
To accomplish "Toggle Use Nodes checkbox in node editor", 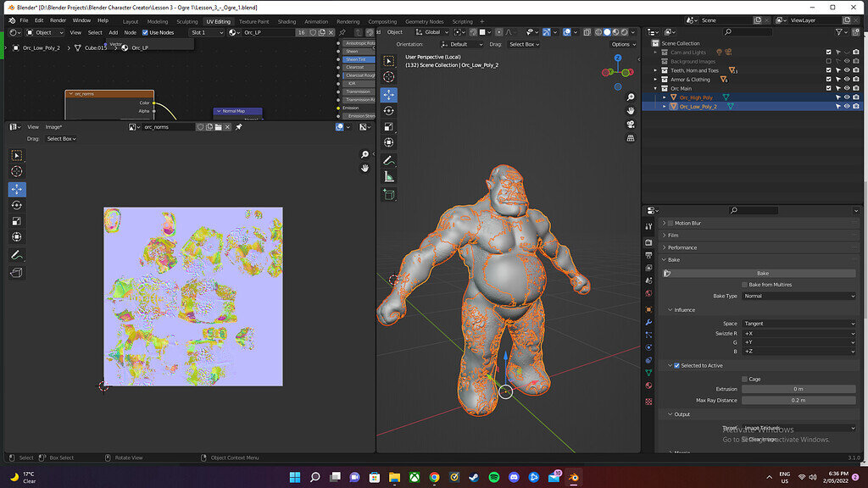I will pos(145,33).
